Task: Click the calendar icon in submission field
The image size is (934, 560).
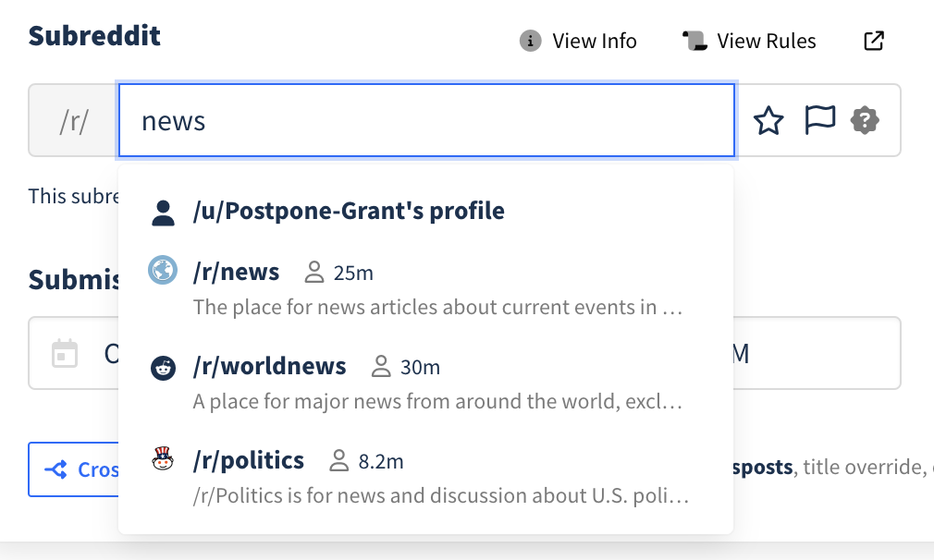Action: click(x=65, y=354)
